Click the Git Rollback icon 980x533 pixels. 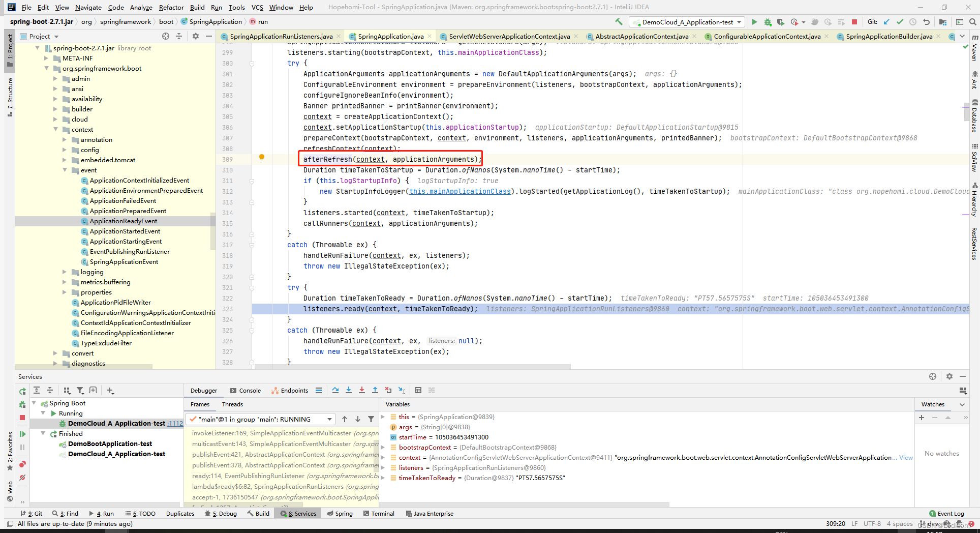coord(926,22)
